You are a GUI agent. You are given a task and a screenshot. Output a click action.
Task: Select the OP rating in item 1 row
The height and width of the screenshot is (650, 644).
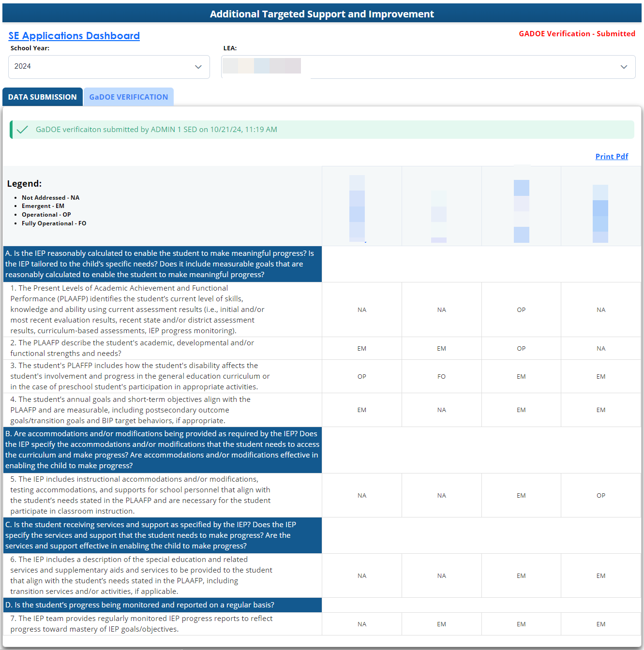point(521,310)
